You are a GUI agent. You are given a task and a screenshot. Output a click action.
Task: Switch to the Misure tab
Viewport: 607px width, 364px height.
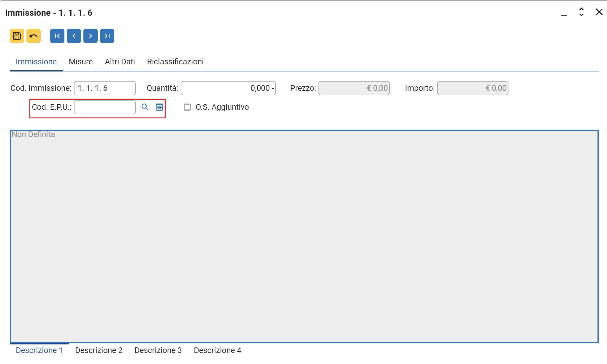81,62
